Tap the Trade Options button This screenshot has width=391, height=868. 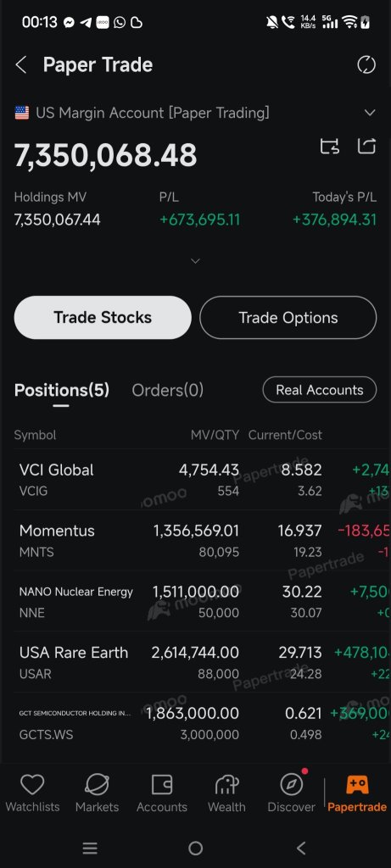coord(288,317)
